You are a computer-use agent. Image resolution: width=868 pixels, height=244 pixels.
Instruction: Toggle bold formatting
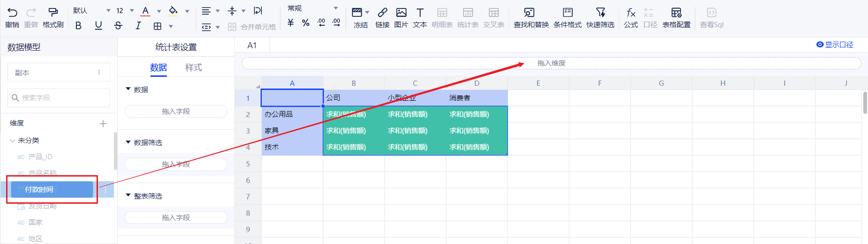point(78,26)
